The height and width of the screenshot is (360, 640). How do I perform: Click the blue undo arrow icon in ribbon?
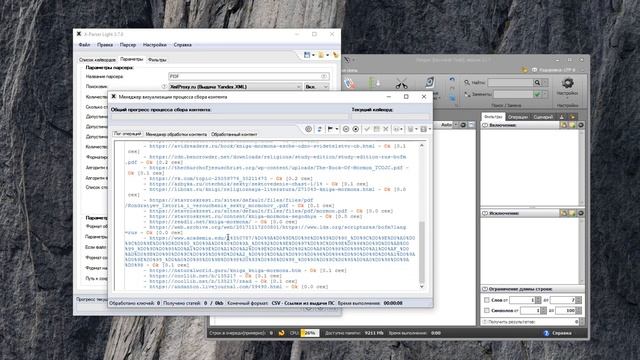[452, 80]
